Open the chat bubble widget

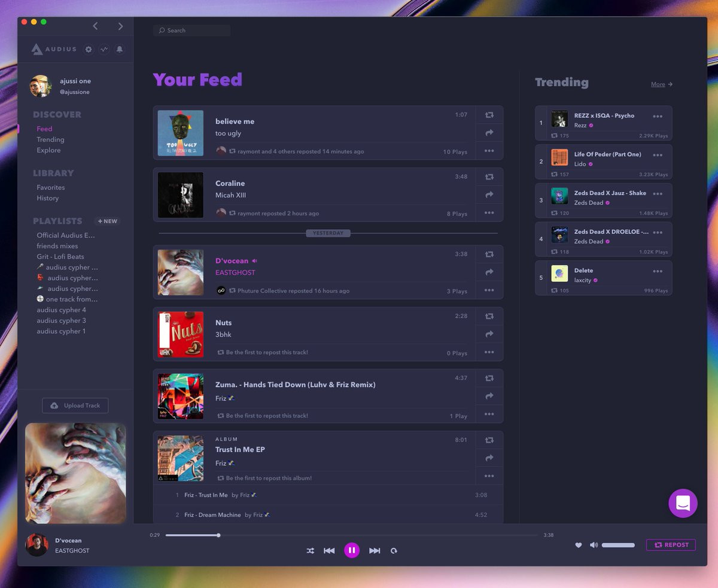tap(683, 503)
